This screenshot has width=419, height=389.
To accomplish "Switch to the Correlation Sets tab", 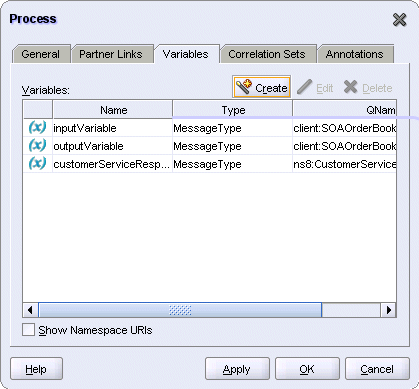I will pos(267,54).
